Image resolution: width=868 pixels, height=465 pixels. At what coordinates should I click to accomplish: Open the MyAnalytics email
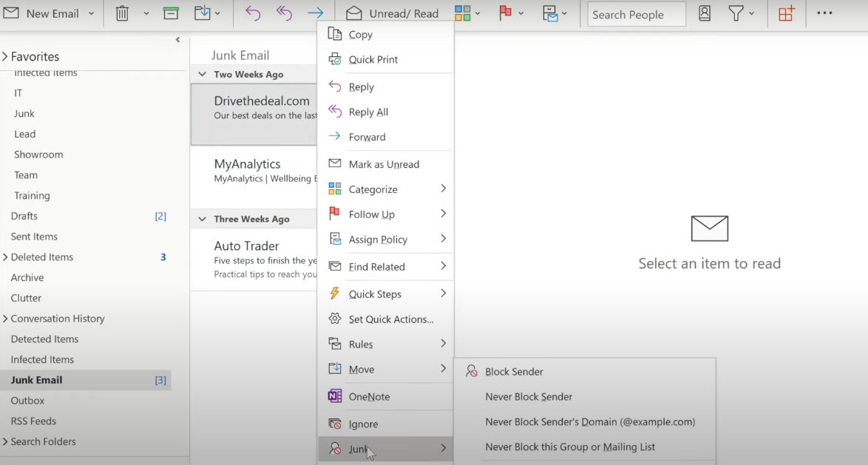point(254,177)
